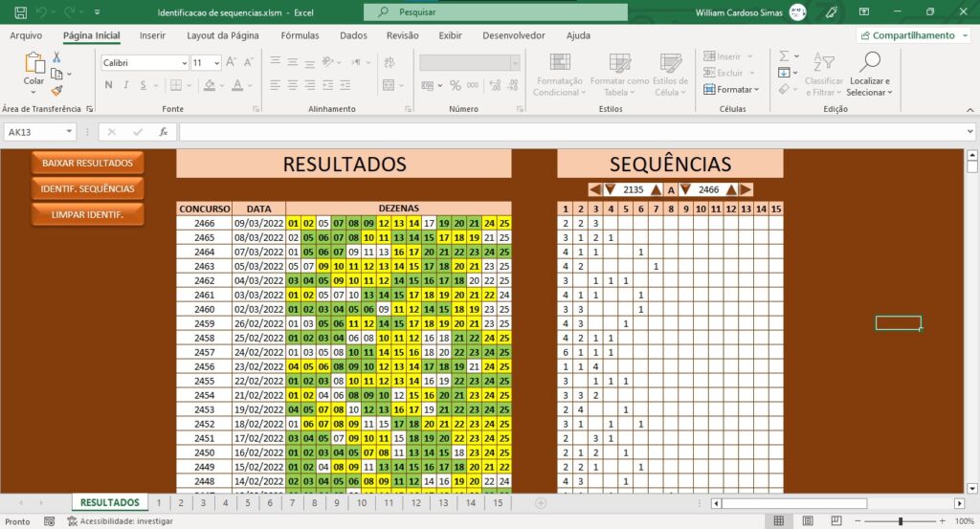Click the Cut scissors icon
This screenshot has height=529, width=980.
tap(56, 57)
